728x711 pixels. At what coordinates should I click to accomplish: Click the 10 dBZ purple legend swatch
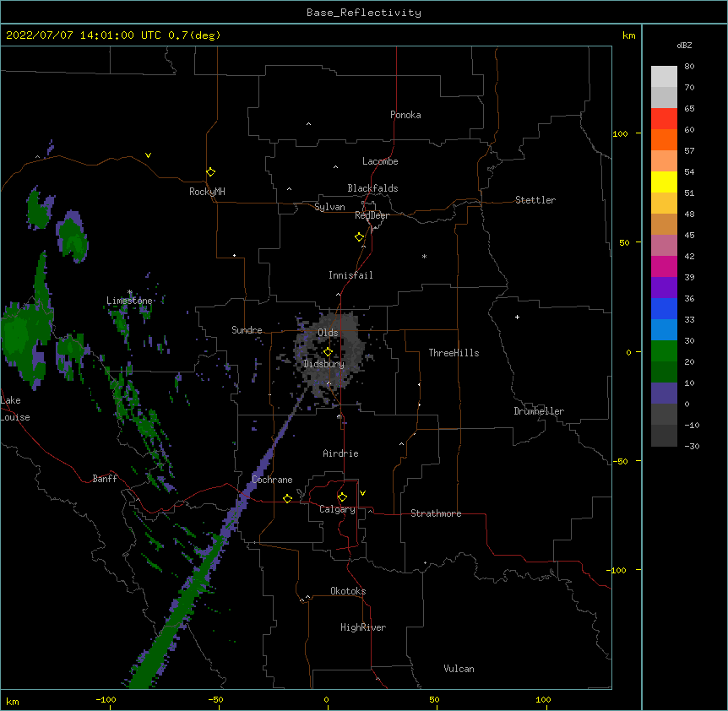(x=664, y=393)
